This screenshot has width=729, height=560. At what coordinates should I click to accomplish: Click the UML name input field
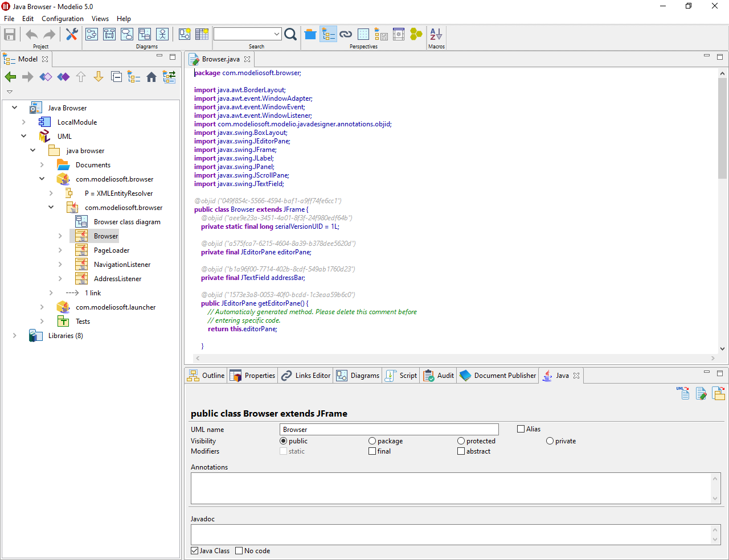click(x=389, y=430)
